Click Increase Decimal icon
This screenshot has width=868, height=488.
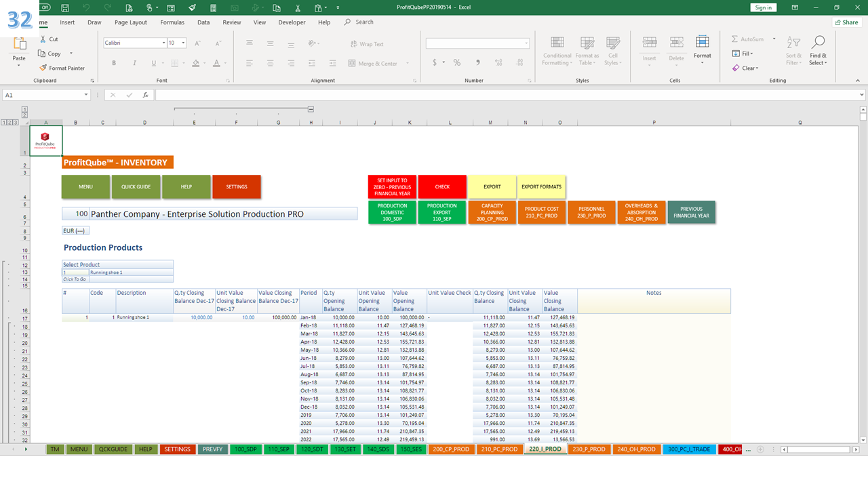[x=498, y=62]
